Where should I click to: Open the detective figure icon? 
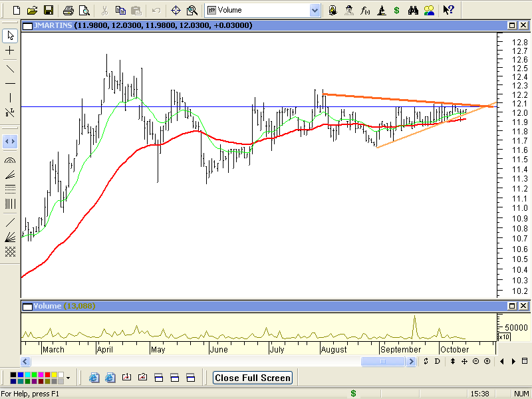pyautogui.click(x=348, y=11)
